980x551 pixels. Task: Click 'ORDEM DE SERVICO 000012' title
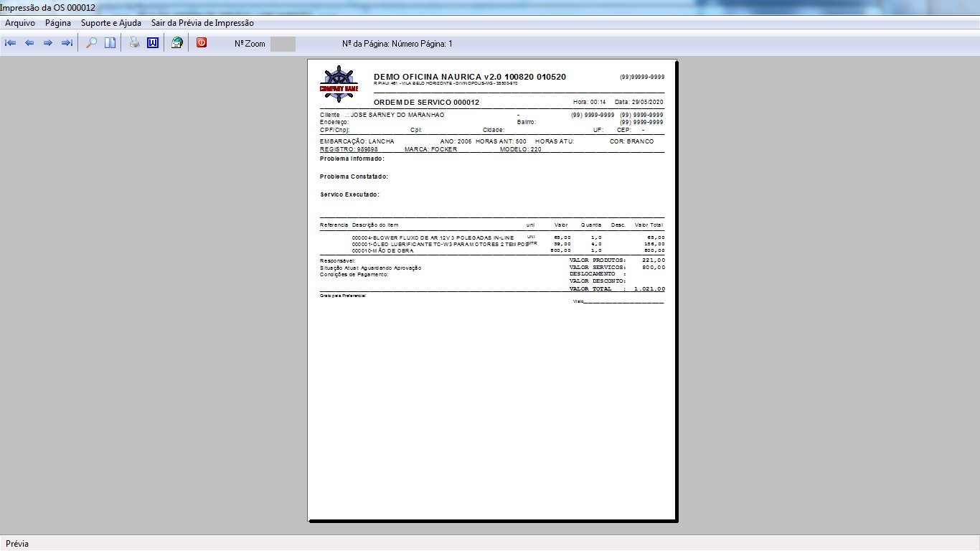point(426,103)
